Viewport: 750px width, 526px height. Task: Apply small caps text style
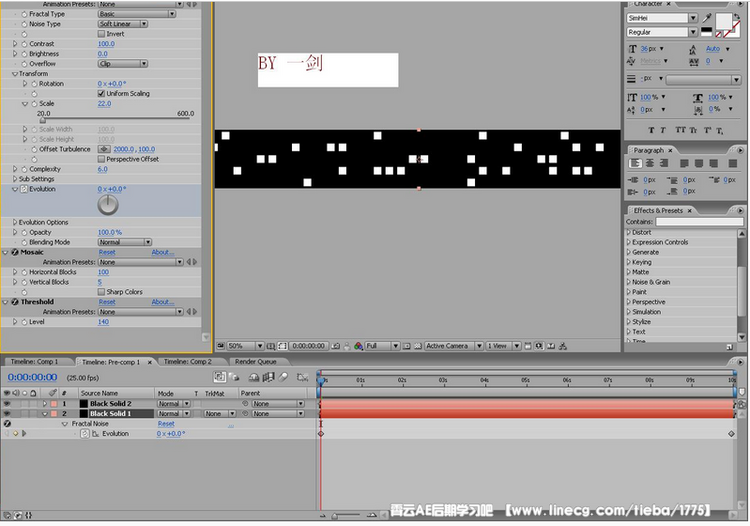[693, 130]
